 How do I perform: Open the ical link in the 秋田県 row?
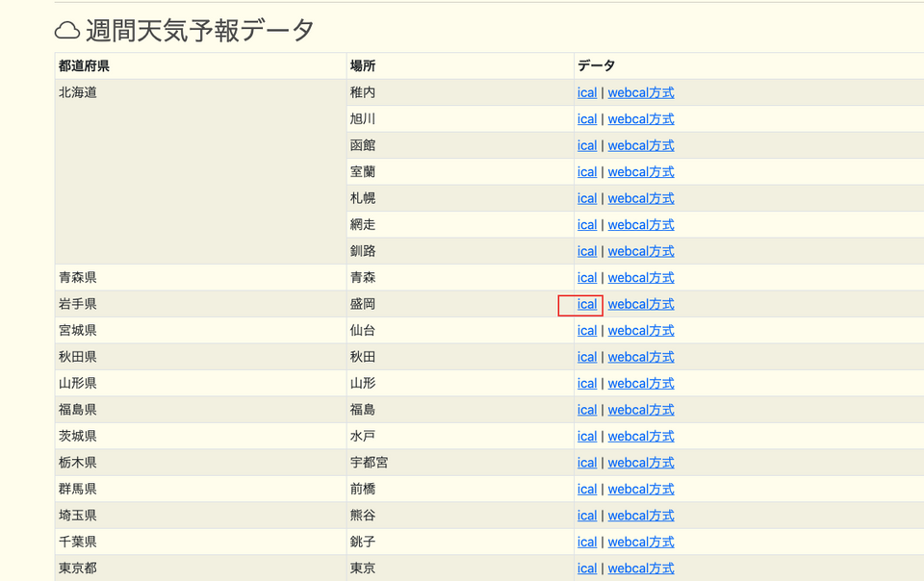click(587, 357)
